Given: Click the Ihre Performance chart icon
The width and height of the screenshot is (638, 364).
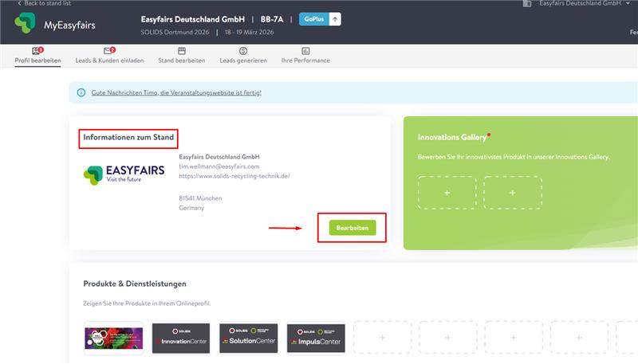Looking at the screenshot, I should [305, 51].
